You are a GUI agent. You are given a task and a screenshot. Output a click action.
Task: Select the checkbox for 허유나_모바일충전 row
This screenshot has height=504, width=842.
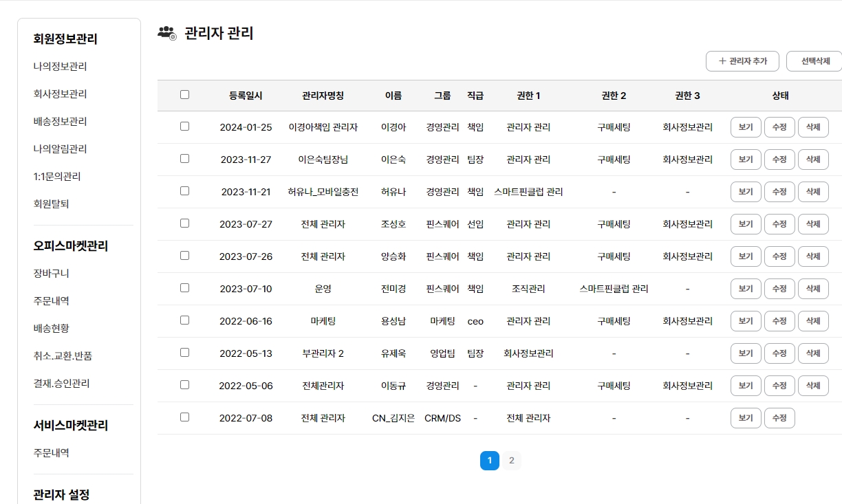[x=184, y=191]
